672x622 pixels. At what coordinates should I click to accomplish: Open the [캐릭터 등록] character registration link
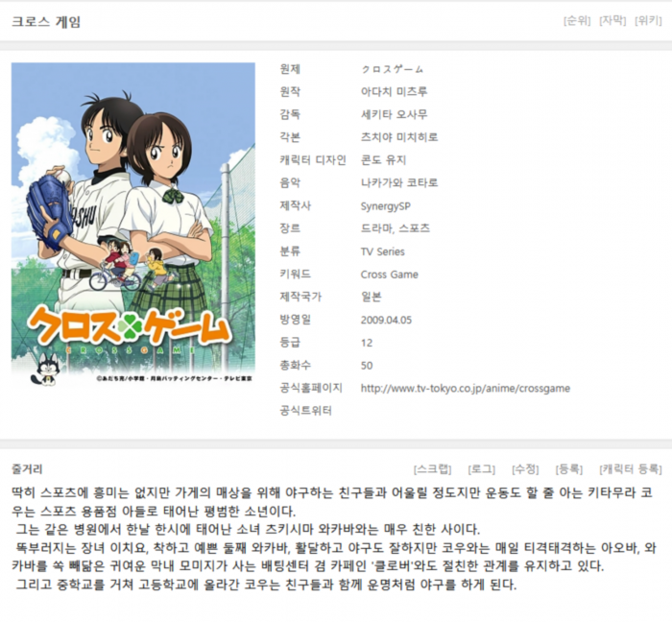(631, 469)
